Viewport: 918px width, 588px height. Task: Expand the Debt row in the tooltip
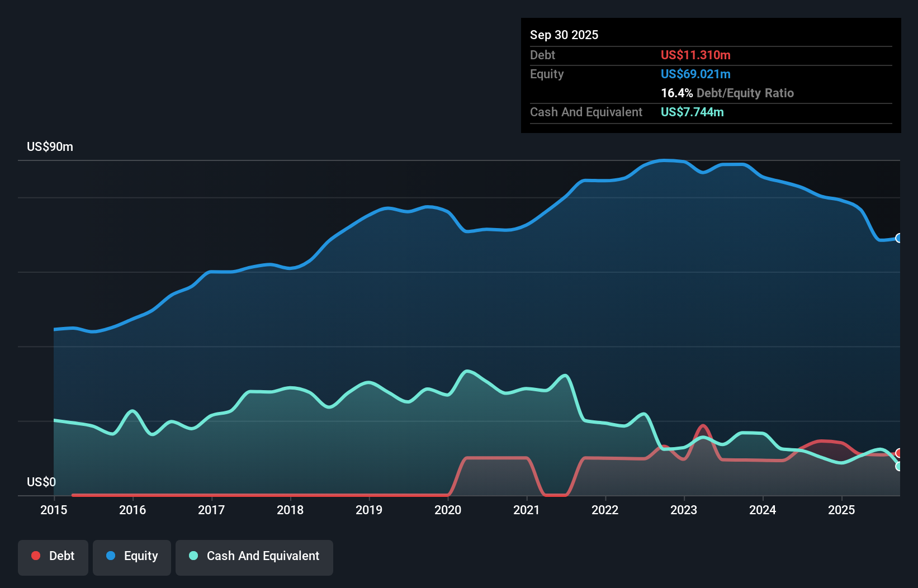(542, 55)
